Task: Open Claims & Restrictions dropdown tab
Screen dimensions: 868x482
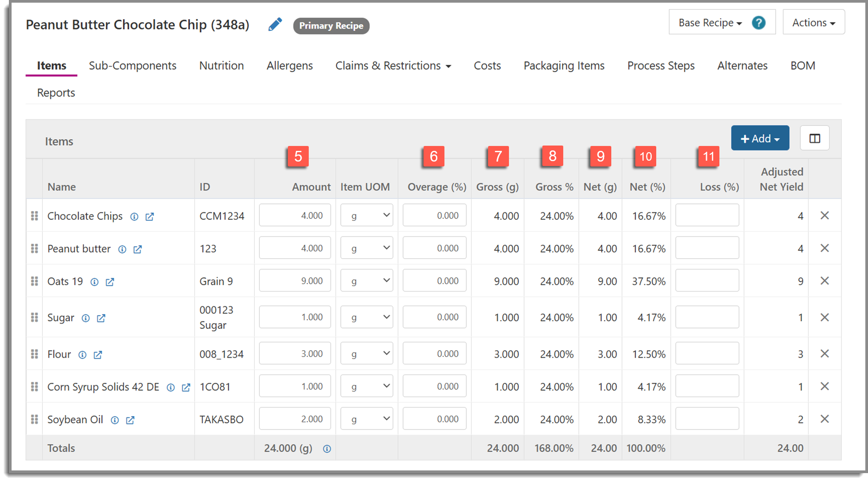Action: coord(393,66)
